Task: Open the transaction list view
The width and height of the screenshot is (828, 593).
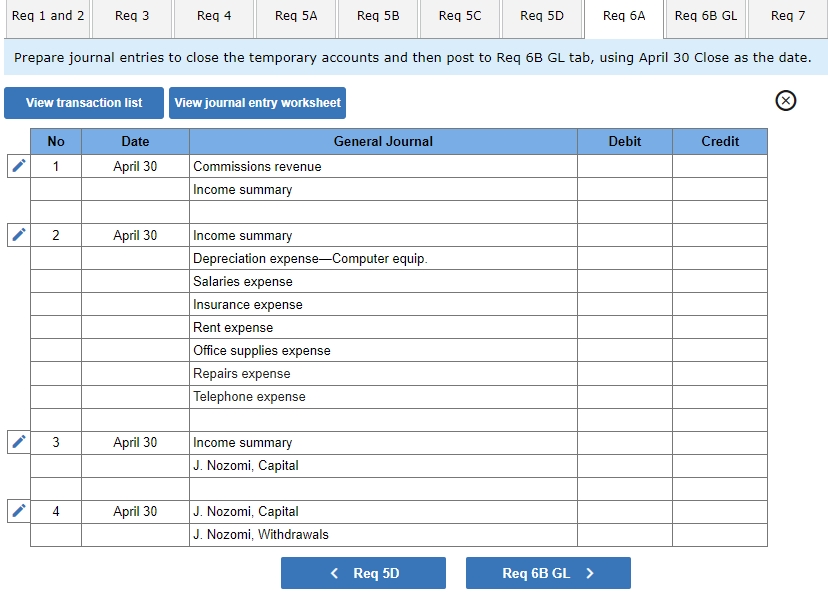Action: coord(83,102)
